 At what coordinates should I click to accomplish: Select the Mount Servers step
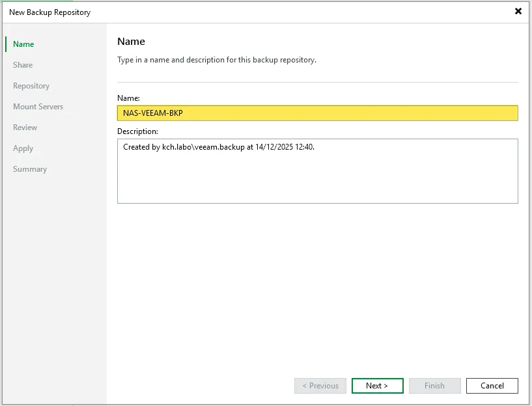[x=38, y=107]
